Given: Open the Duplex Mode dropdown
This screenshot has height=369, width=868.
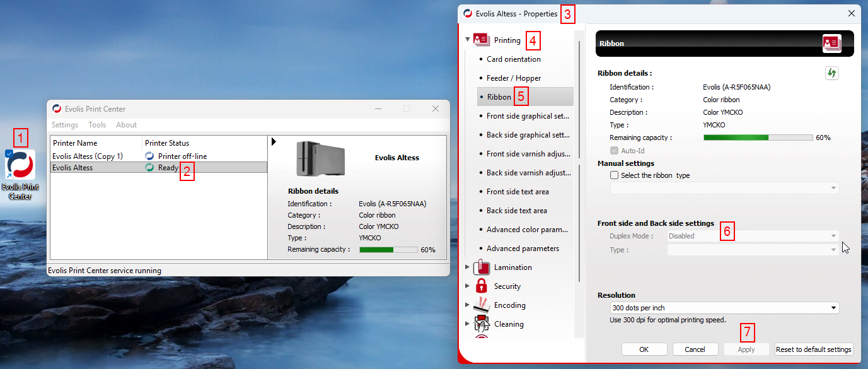Looking at the screenshot, I should click(753, 236).
